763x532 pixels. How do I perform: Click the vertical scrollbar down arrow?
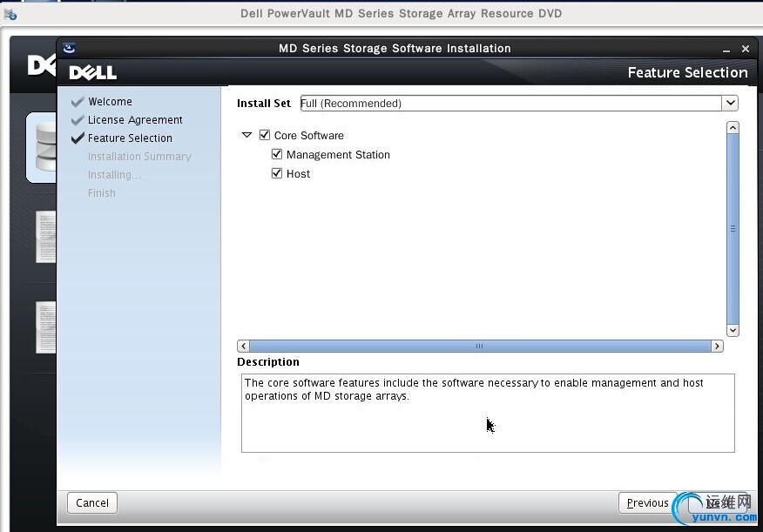(733, 330)
